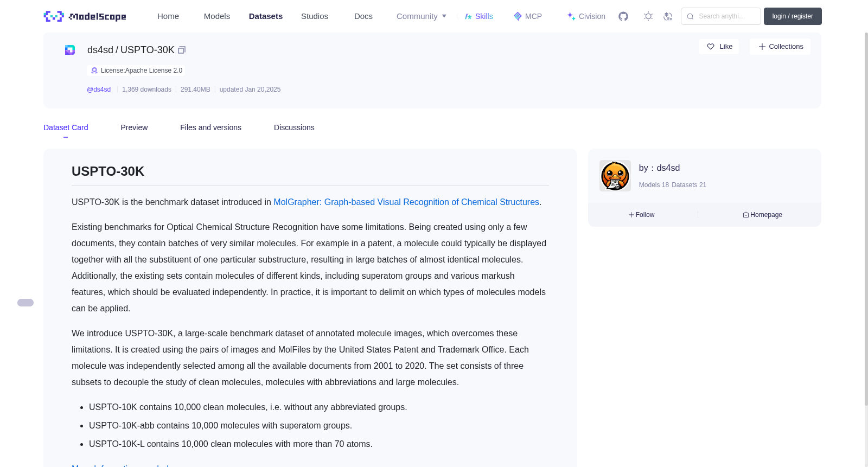The height and width of the screenshot is (467, 868).
Task: Open the Models navigation item
Action: click(217, 16)
